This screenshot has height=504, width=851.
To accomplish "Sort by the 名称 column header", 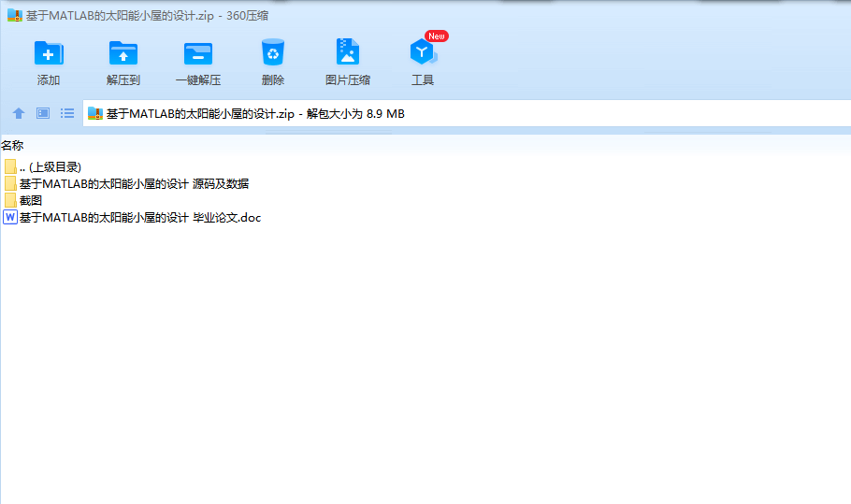I will click(x=12, y=145).
